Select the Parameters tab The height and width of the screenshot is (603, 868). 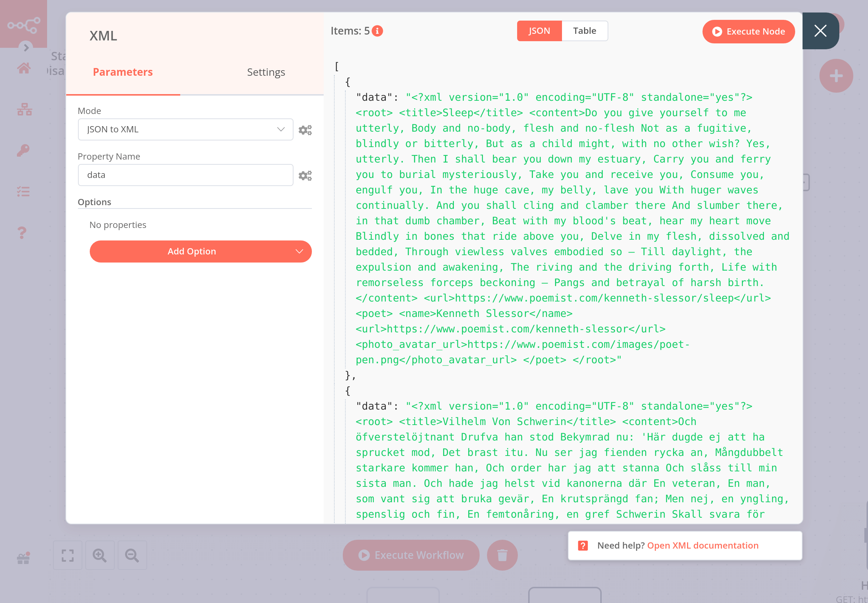[123, 72]
